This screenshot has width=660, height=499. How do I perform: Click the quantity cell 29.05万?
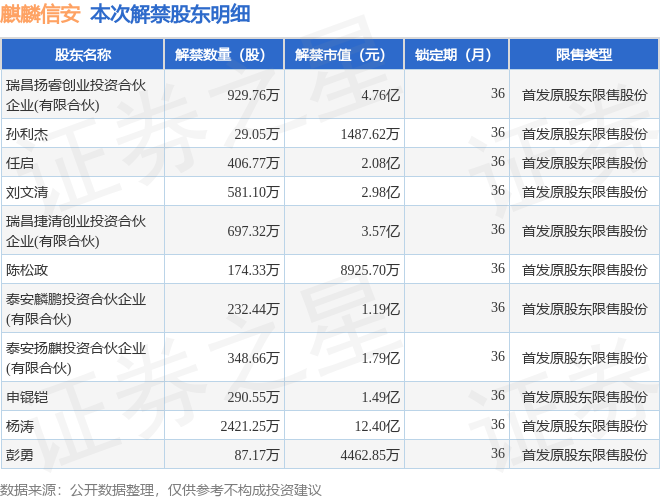tap(256, 134)
